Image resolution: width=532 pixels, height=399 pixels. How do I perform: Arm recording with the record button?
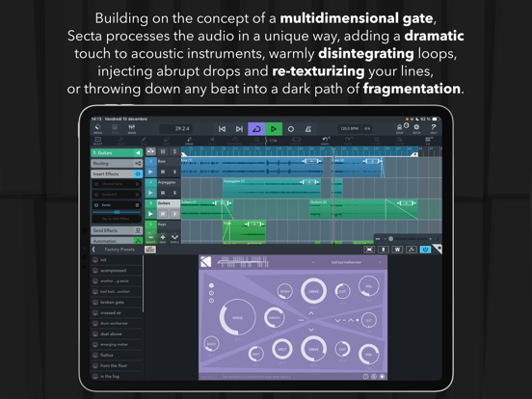click(x=291, y=129)
